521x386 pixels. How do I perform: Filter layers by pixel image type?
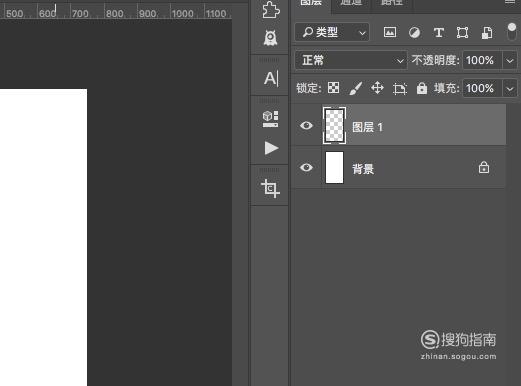pos(390,32)
